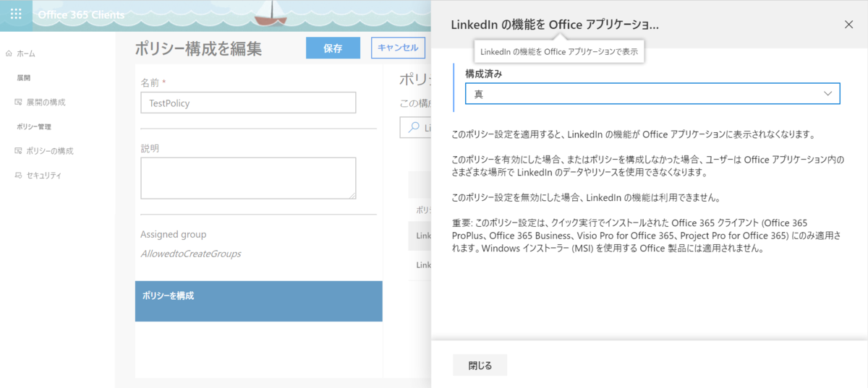The height and width of the screenshot is (388, 868).
Task: Click the 閉じる button
Action: [x=480, y=366]
